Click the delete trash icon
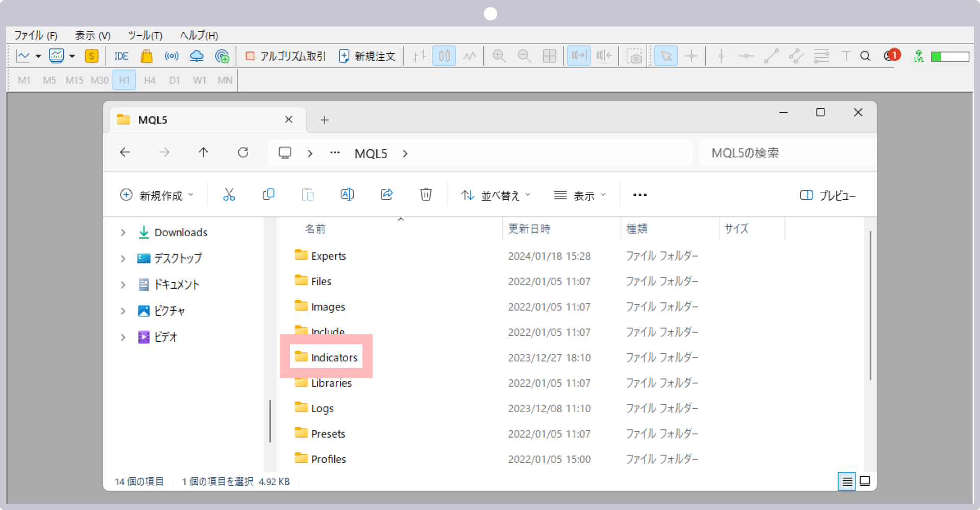Image resolution: width=980 pixels, height=510 pixels. (426, 194)
